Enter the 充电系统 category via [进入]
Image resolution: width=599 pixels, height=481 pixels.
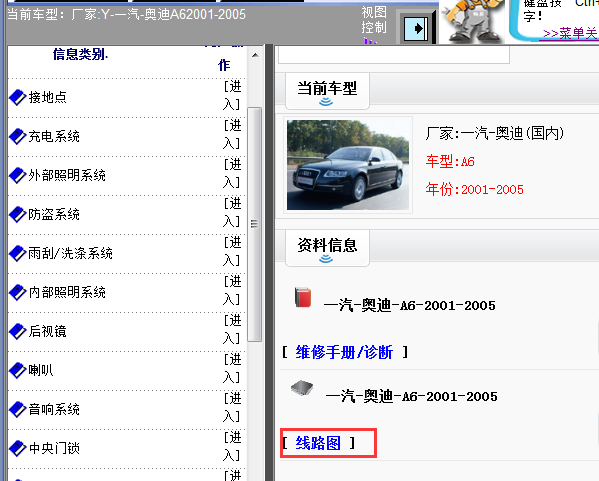232,134
